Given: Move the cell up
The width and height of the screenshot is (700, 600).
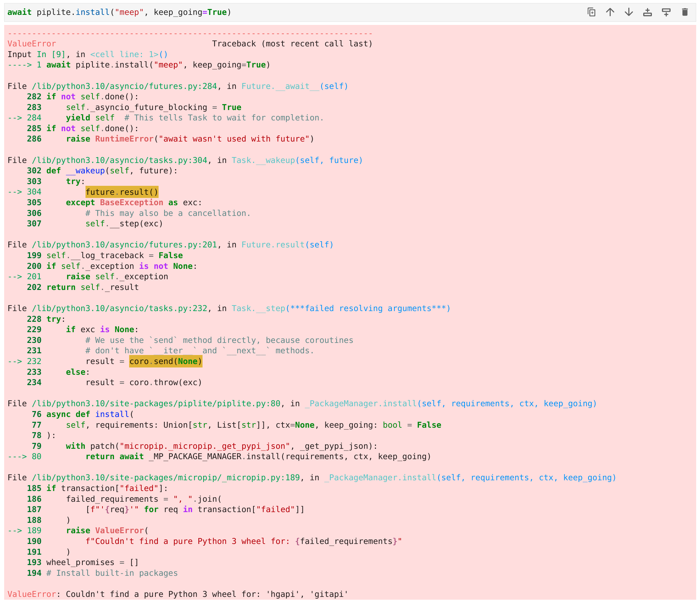Looking at the screenshot, I should (610, 12).
